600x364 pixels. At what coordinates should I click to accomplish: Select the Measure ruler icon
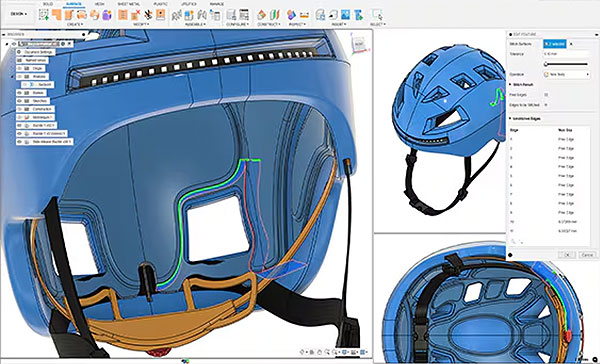(304, 15)
